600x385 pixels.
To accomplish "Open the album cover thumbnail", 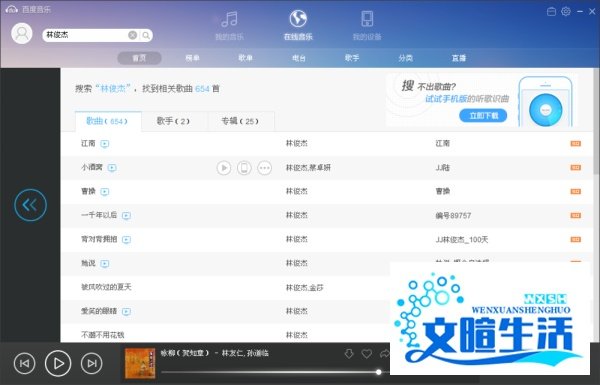I will pyautogui.click(x=140, y=363).
